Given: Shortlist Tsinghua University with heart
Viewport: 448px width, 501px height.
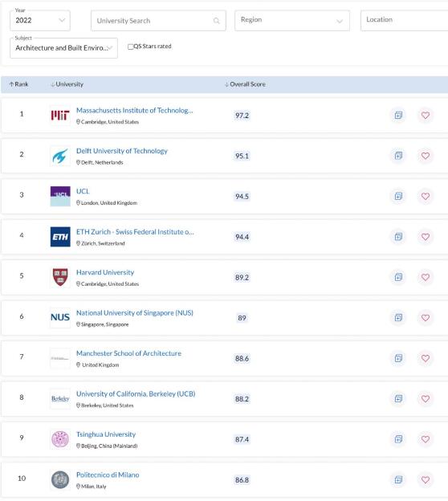Looking at the screenshot, I should (x=426, y=439).
